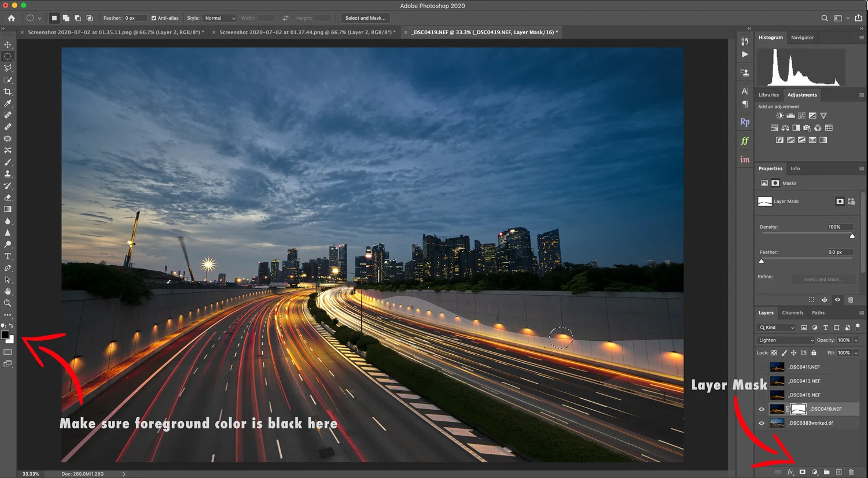This screenshot has height=478, width=868.
Task: Create a new group folder
Action: tap(826, 472)
